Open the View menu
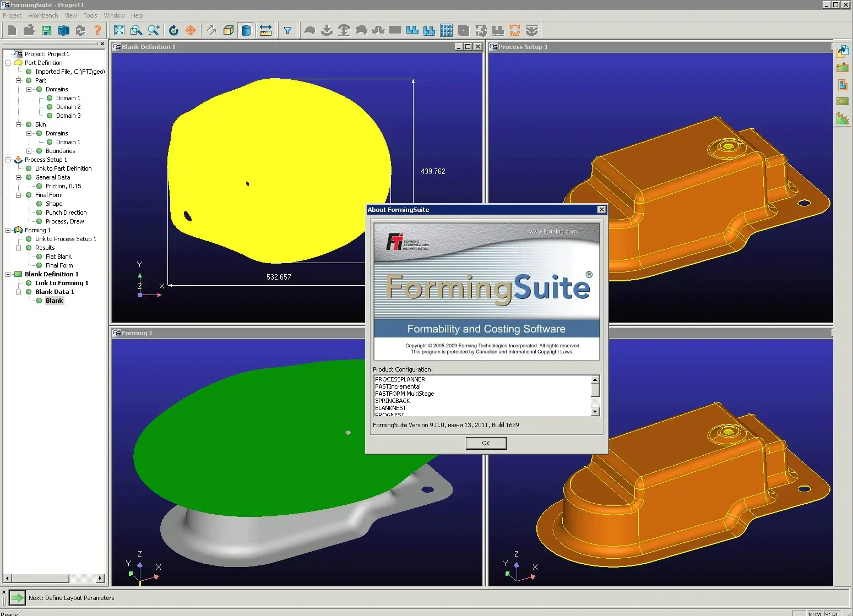Image resolution: width=853 pixels, height=616 pixels. pos(70,15)
